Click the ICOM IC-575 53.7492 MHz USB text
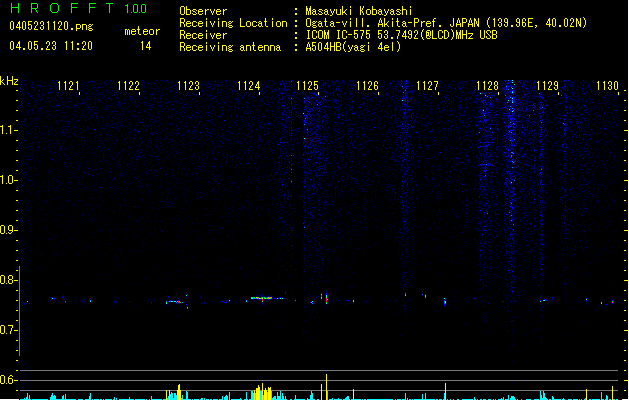Viewport: 629px width, 400px height. point(402,35)
